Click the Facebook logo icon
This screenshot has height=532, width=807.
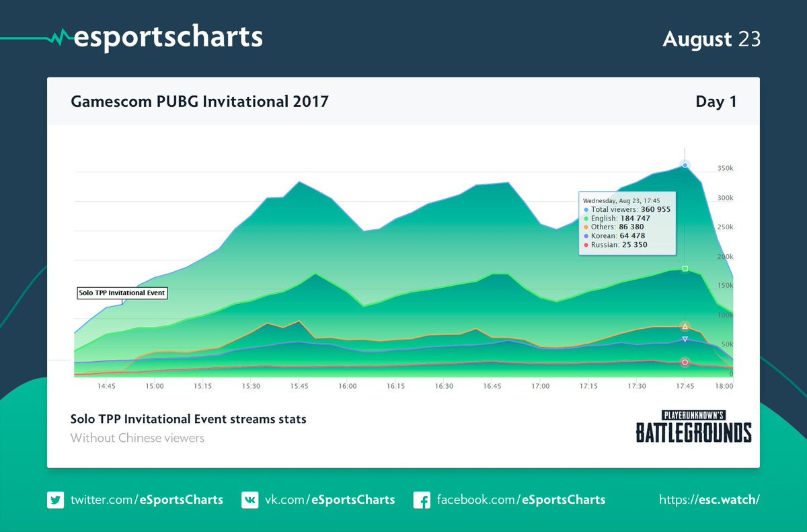[422, 500]
